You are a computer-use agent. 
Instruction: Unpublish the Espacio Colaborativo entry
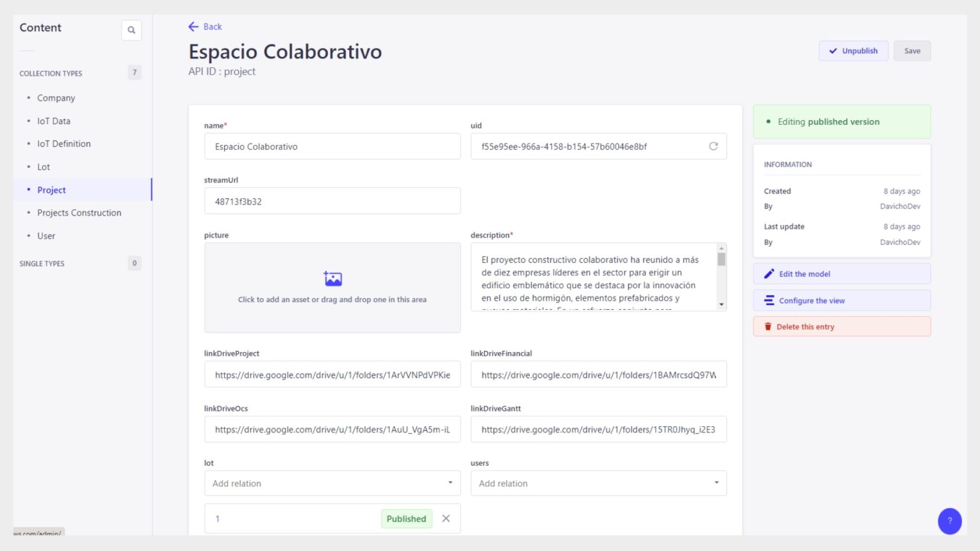coord(853,51)
